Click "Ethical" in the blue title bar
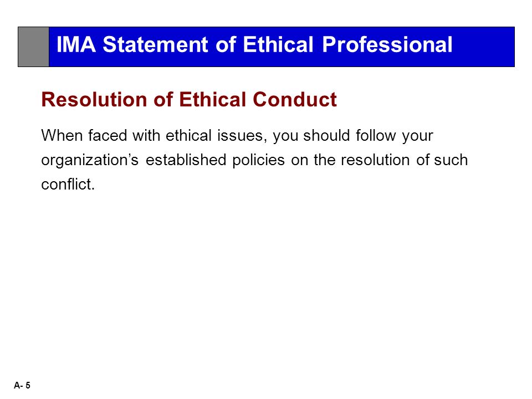Screen dimensions: 532x399 (278, 44)
